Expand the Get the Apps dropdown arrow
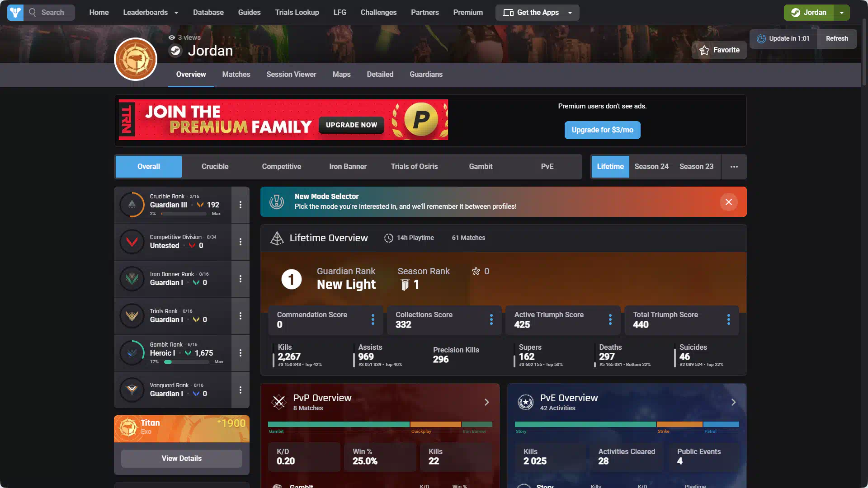The image size is (868, 488). 570,13
